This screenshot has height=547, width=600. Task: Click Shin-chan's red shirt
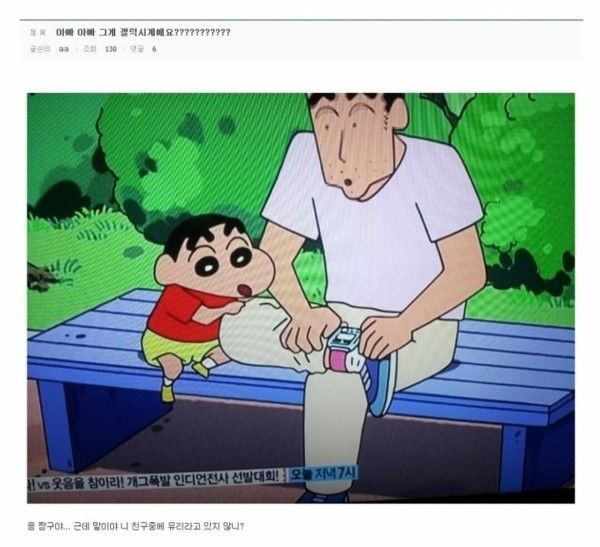(x=184, y=312)
